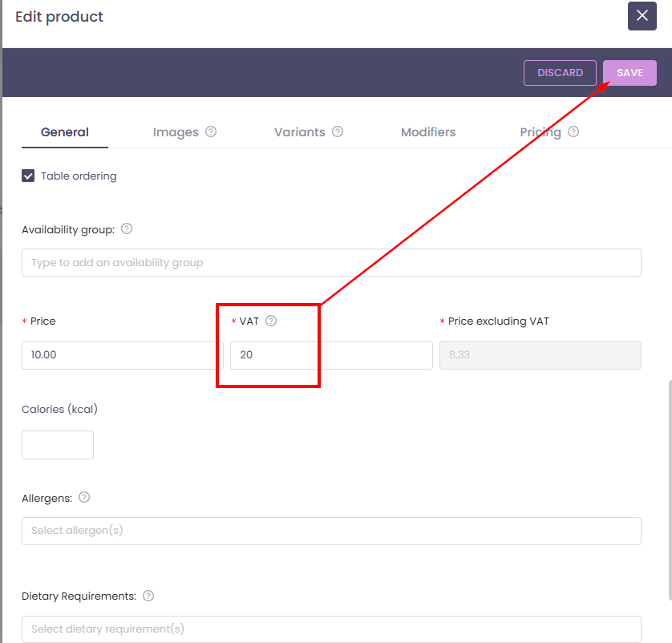Click the VAT help question icon
Viewport: 672px width, 643px height.
[271, 321]
